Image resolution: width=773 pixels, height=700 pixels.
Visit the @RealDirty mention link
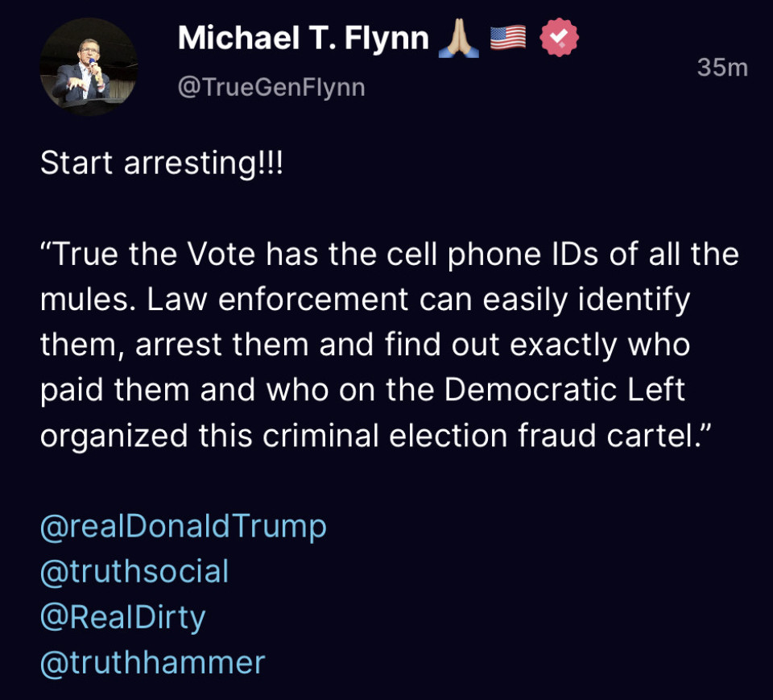pos(123,617)
